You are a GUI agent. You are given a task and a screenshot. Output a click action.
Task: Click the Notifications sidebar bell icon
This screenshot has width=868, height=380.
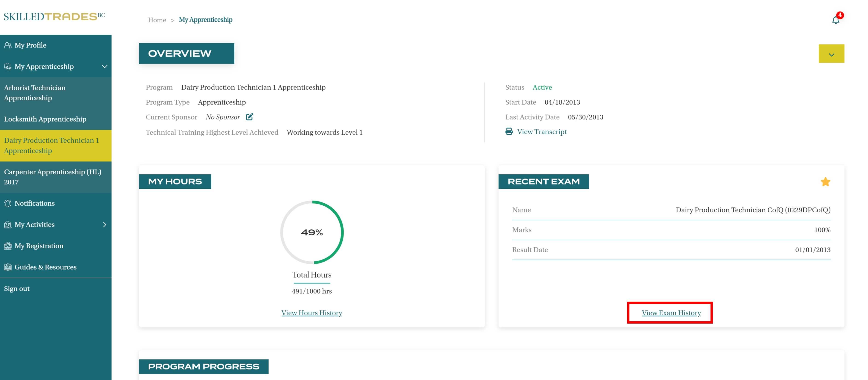pyautogui.click(x=7, y=203)
